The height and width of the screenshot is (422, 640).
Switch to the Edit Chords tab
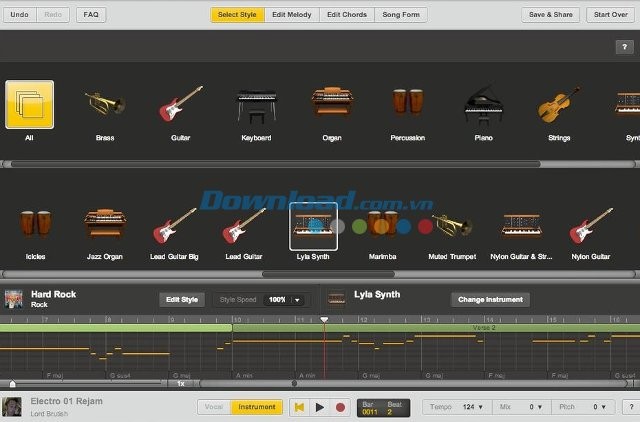point(347,15)
